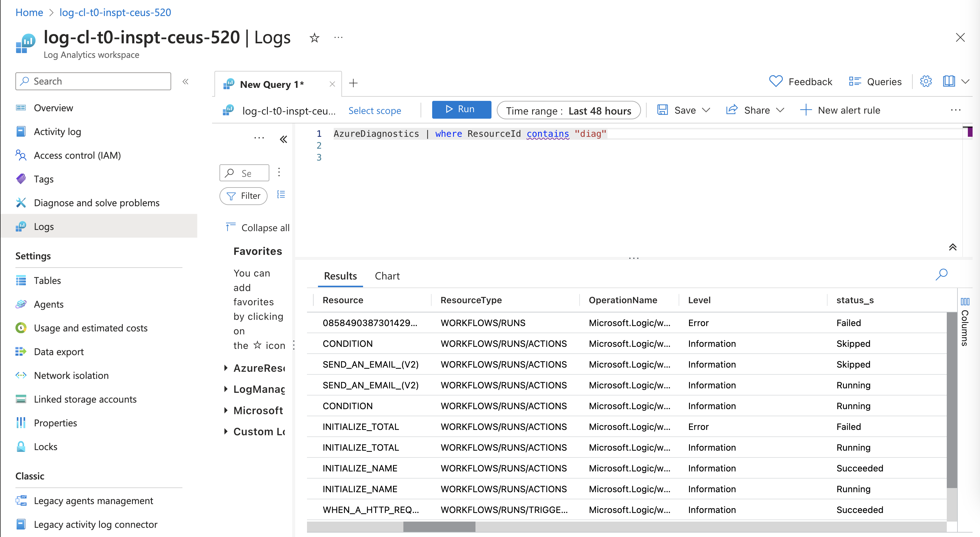Click the results horizontal scrollbar thumb

(439, 527)
